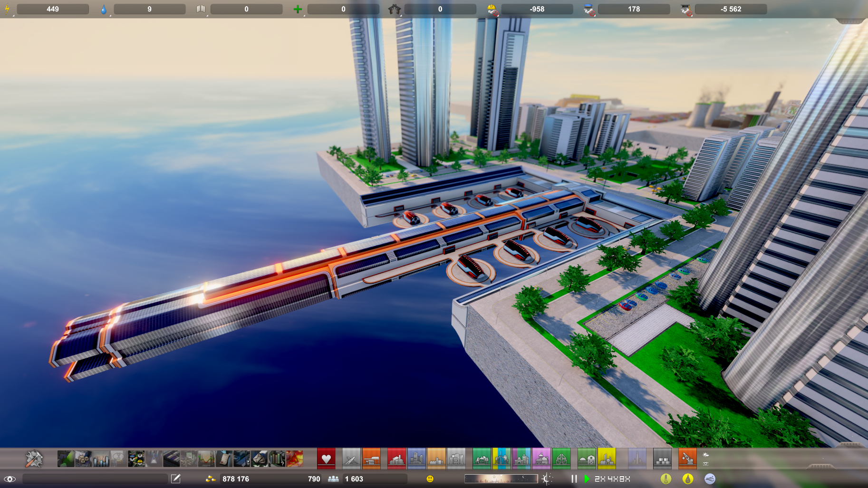Screen dimensions: 868x488
Task: Open the red factory building category
Action: pos(396,459)
